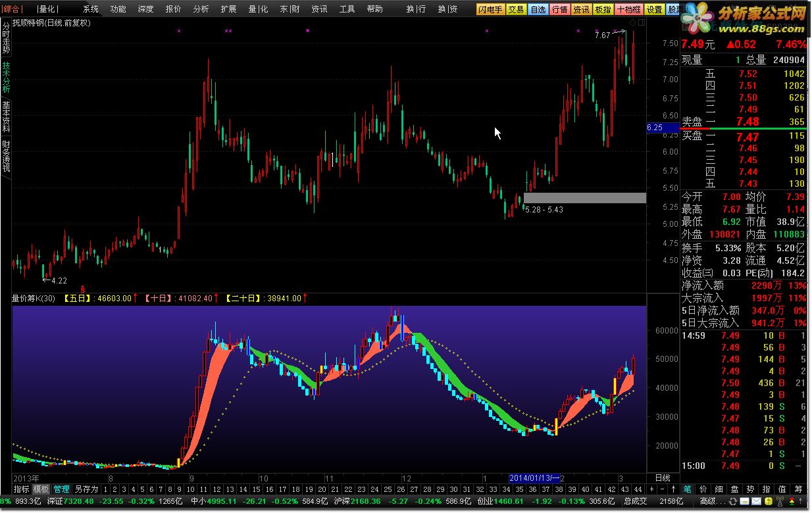Click the 管理 button at chart bottom
This screenshot has height=513, width=812.
pos(62,489)
